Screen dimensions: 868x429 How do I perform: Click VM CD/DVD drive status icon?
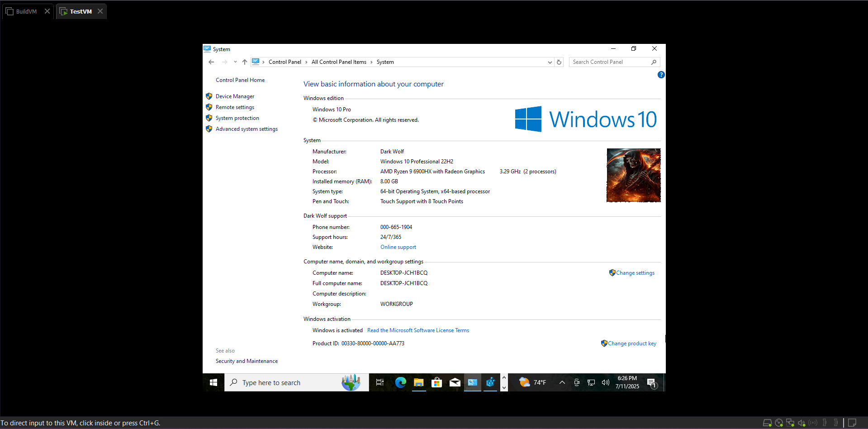coord(779,423)
